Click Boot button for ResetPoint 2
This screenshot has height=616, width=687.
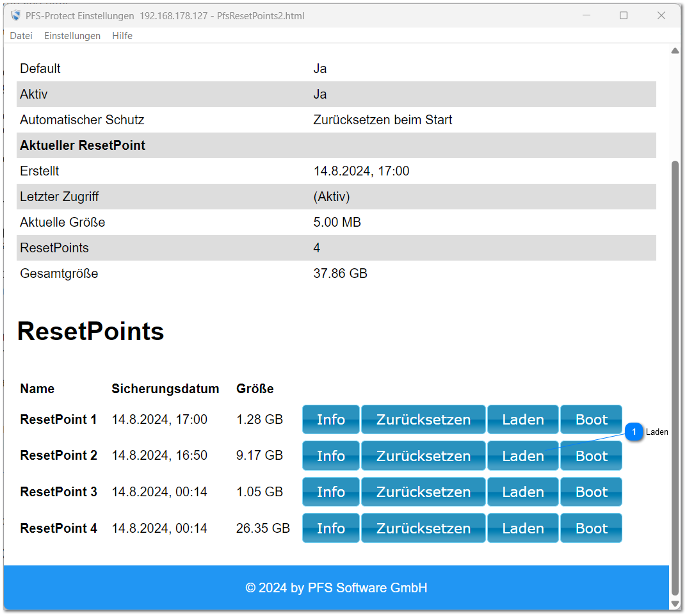click(x=591, y=456)
